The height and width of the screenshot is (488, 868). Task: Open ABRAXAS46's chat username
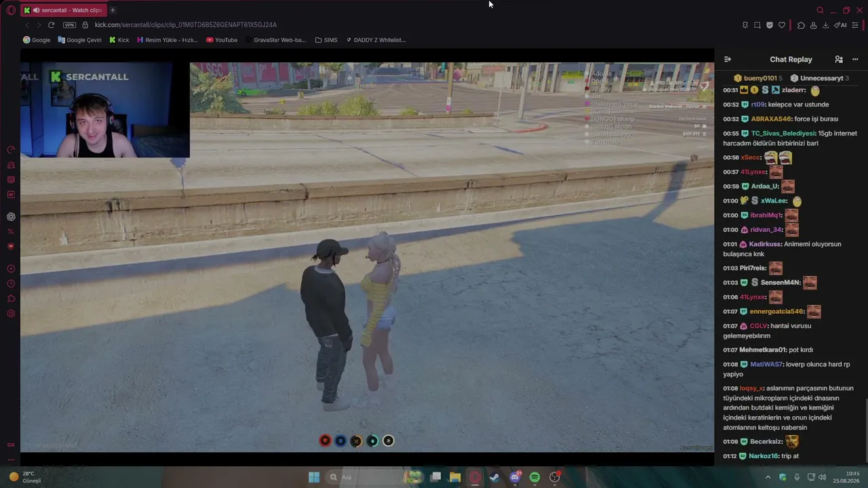(x=771, y=119)
